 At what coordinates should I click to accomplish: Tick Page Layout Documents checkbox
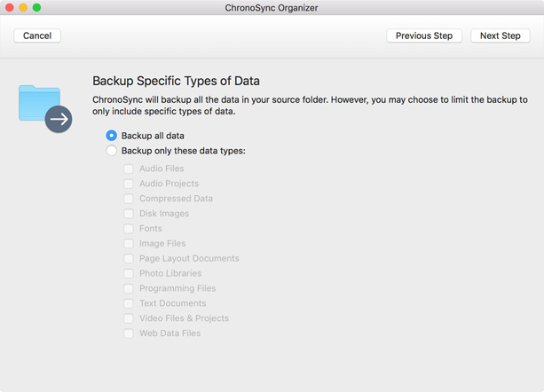click(x=129, y=259)
